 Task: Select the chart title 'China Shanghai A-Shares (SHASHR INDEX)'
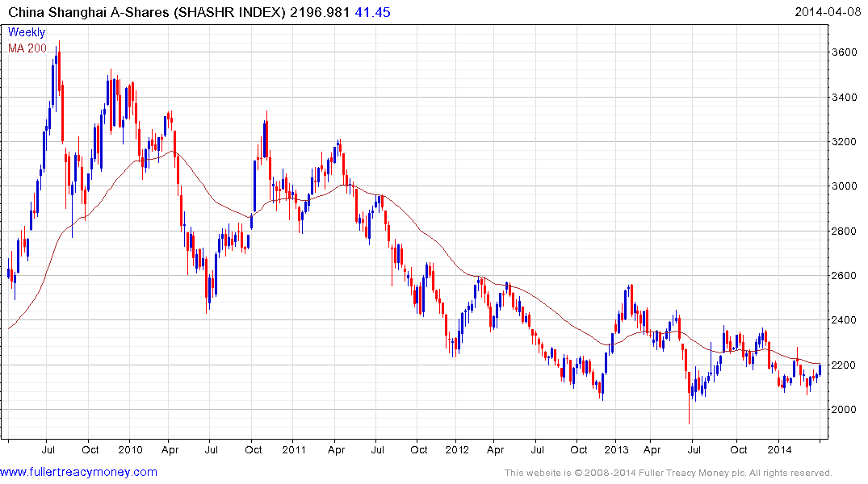[x=147, y=12]
